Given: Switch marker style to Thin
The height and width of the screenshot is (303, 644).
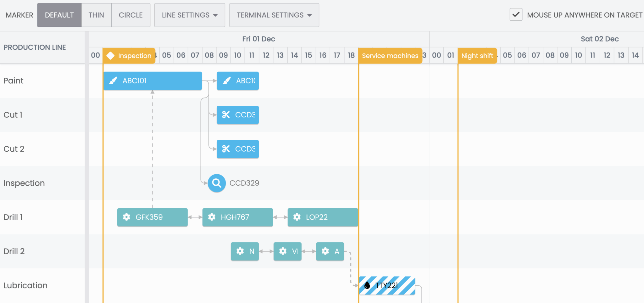Looking at the screenshot, I should click(x=96, y=15).
